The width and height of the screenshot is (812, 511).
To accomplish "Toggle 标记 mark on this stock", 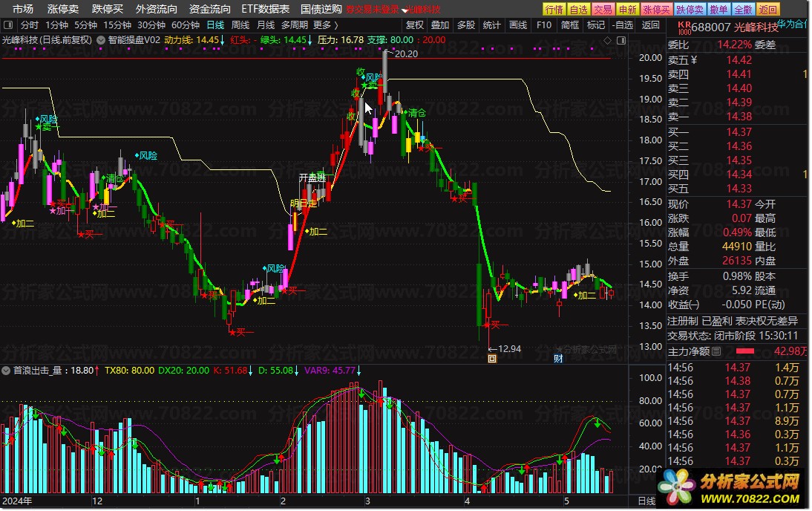I will click(x=595, y=25).
